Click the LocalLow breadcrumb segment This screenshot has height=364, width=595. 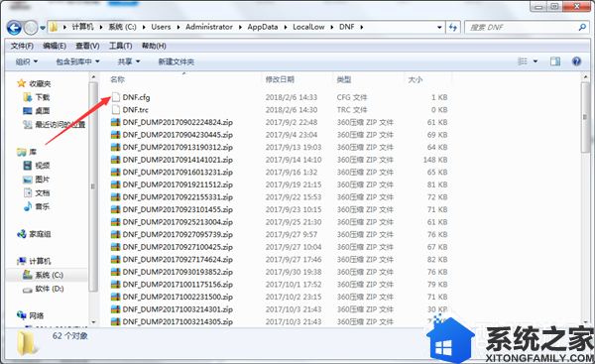(x=308, y=27)
